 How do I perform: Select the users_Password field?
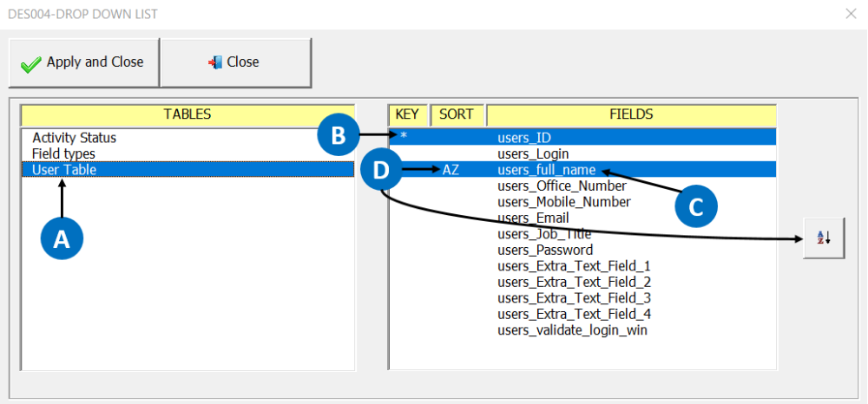pos(582,250)
